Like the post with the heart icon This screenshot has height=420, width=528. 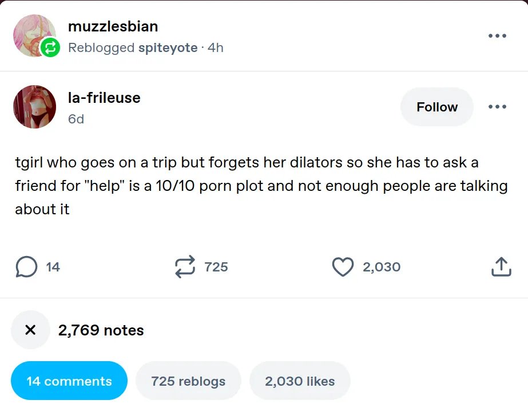pyautogui.click(x=343, y=267)
